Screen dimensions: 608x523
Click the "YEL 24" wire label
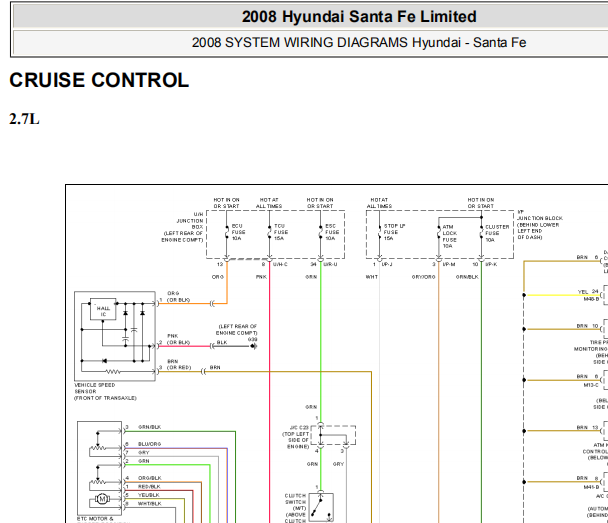pos(588,292)
